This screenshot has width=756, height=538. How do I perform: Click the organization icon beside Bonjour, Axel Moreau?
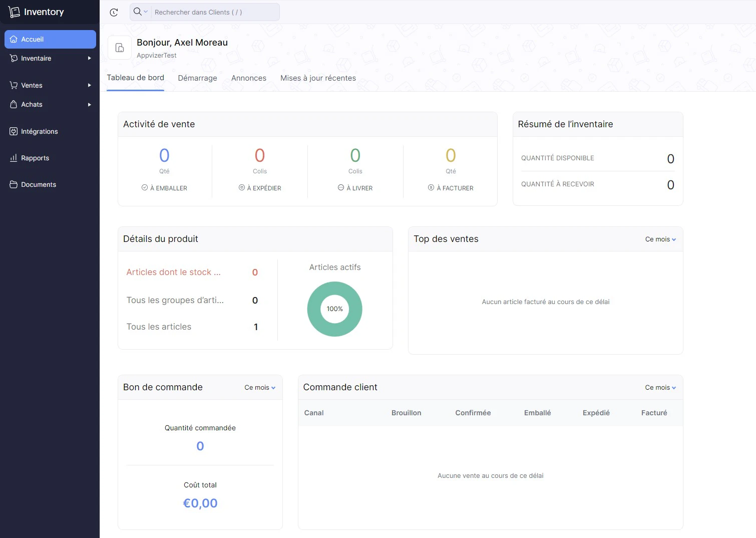coord(120,48)
